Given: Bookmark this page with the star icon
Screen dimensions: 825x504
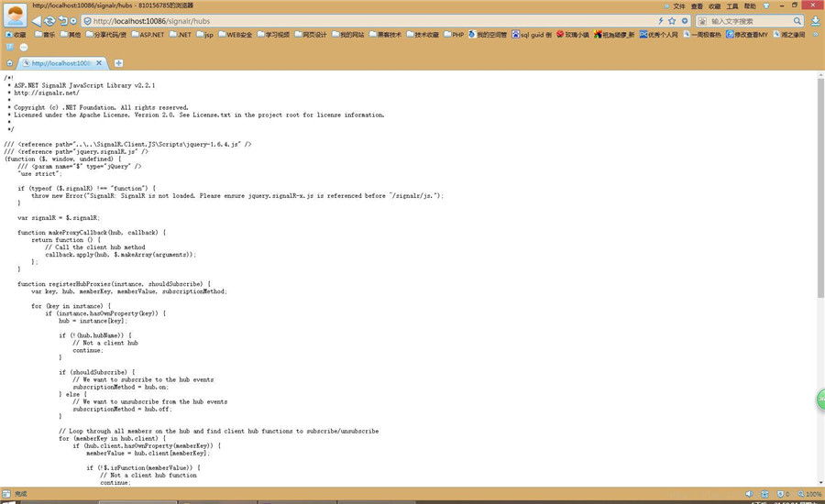Looking at the screenshot, I should [672, 20].
